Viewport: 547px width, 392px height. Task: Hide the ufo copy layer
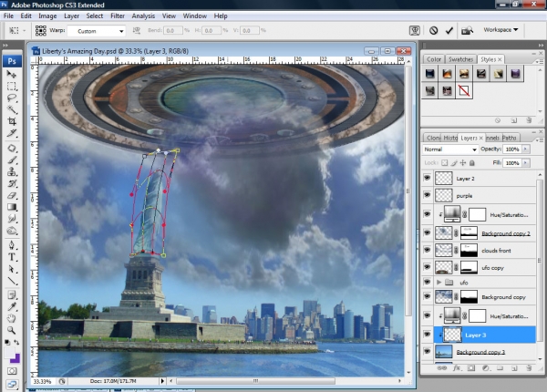(427, 267)
